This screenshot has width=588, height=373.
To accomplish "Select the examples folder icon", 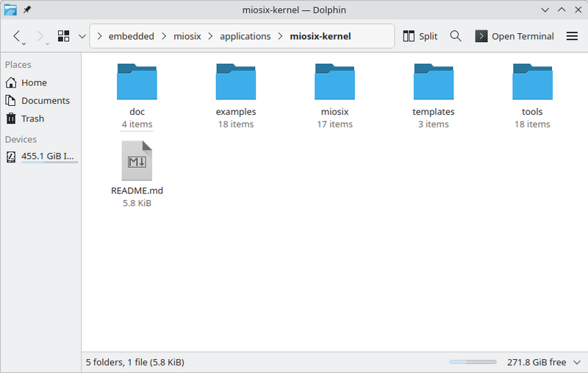I will point(236,82).
